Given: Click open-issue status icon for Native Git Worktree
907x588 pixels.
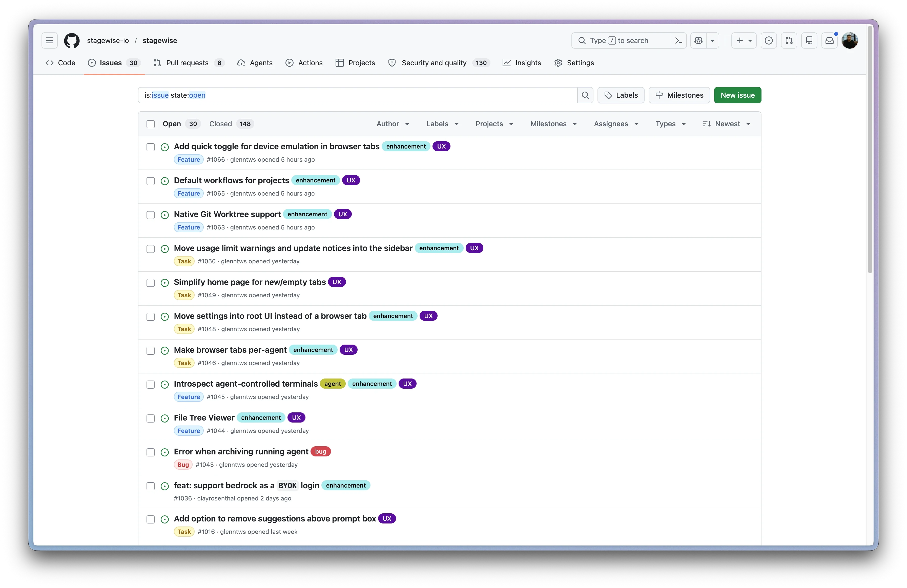Looking at the screenshot, I should tap(165, 215).
